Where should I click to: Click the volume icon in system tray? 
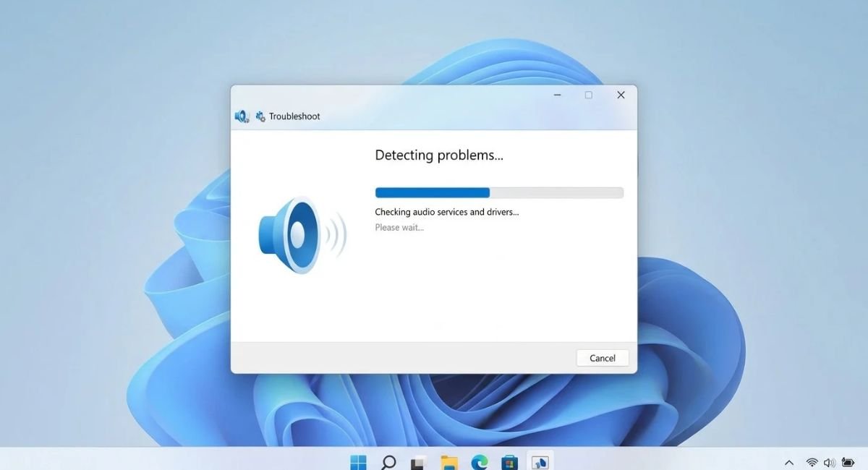click(830, 463)
